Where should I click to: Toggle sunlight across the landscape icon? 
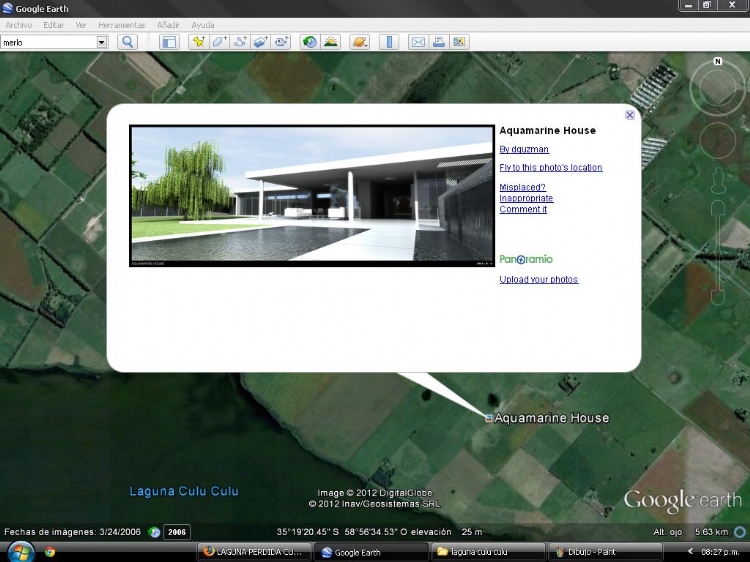click(331, 42)
